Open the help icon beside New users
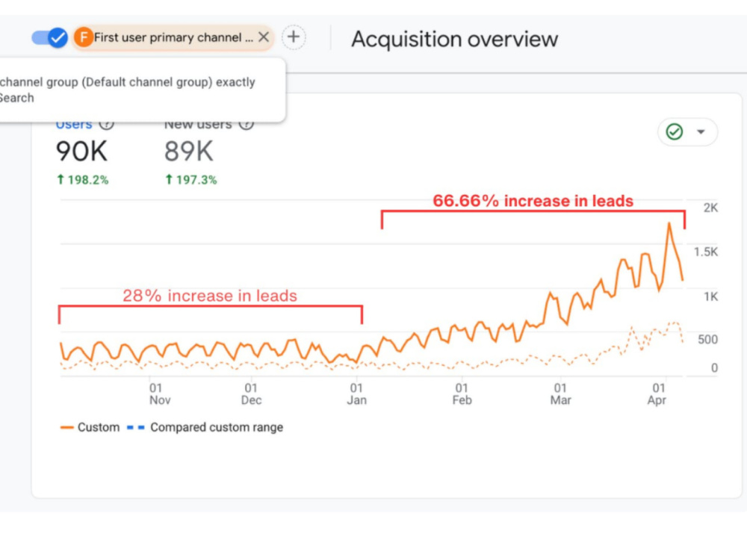 pyautogui.click(x=247, y=124)
